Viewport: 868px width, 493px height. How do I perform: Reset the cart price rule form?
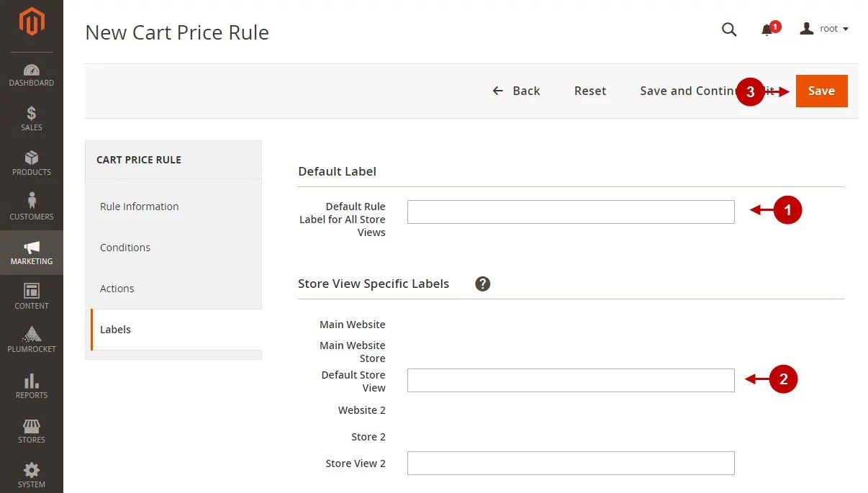(x=590, y=91)
